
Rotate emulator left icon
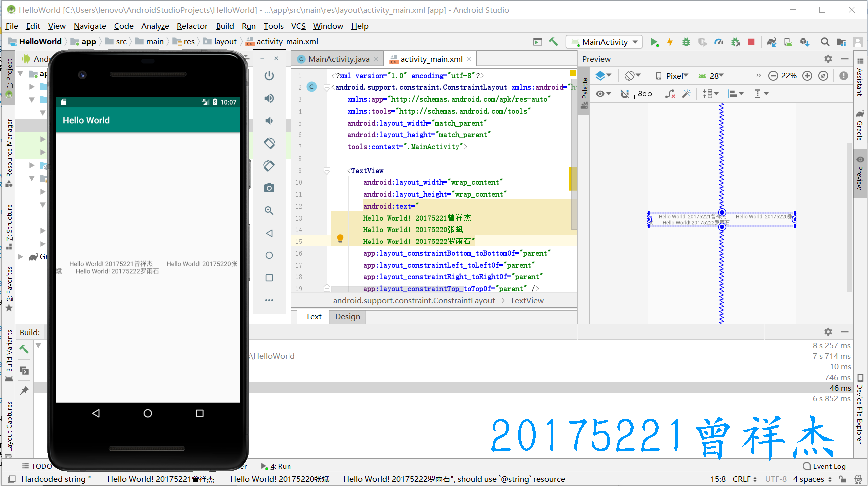click(269, 143)
